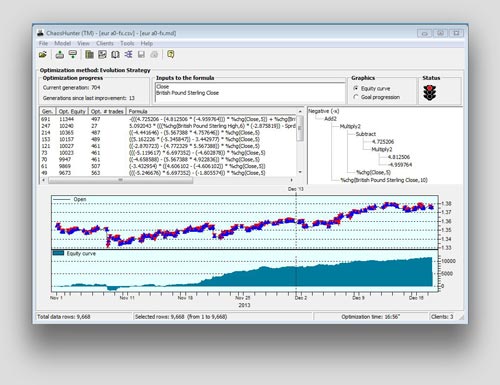This screenshot has width=500, height=385.
Task: Open the Model menu
Action: [63, 43]
